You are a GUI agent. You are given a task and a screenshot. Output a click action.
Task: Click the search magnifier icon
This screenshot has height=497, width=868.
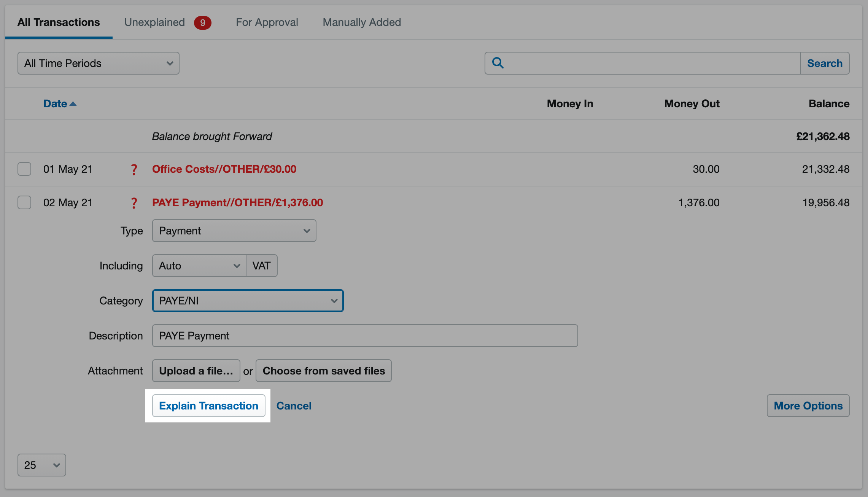(x=498, y=63)
